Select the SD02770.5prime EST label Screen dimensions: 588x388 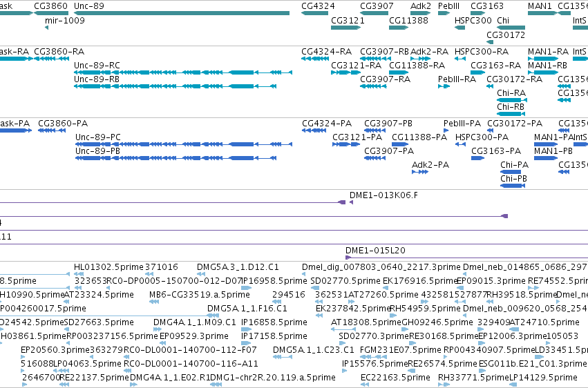click(345, 281)
